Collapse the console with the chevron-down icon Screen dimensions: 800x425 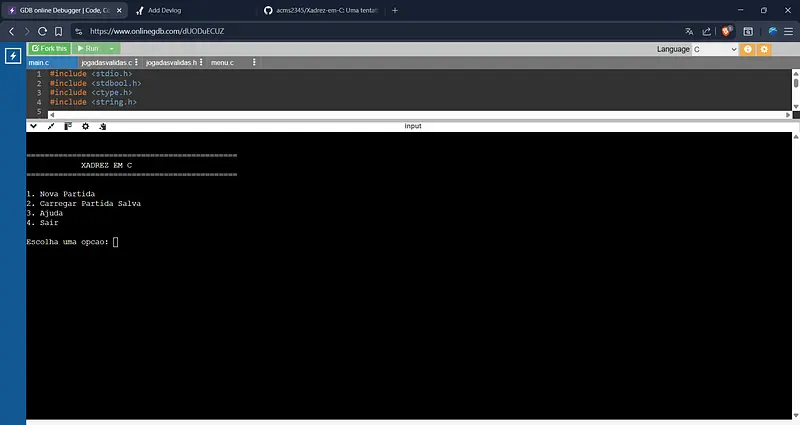[x=33, y=126]
